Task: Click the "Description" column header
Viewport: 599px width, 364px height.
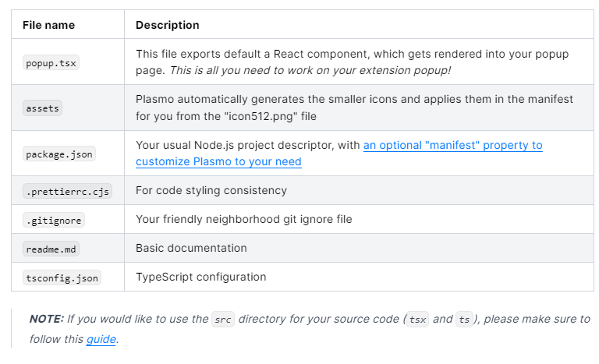Action: point(168,25)
